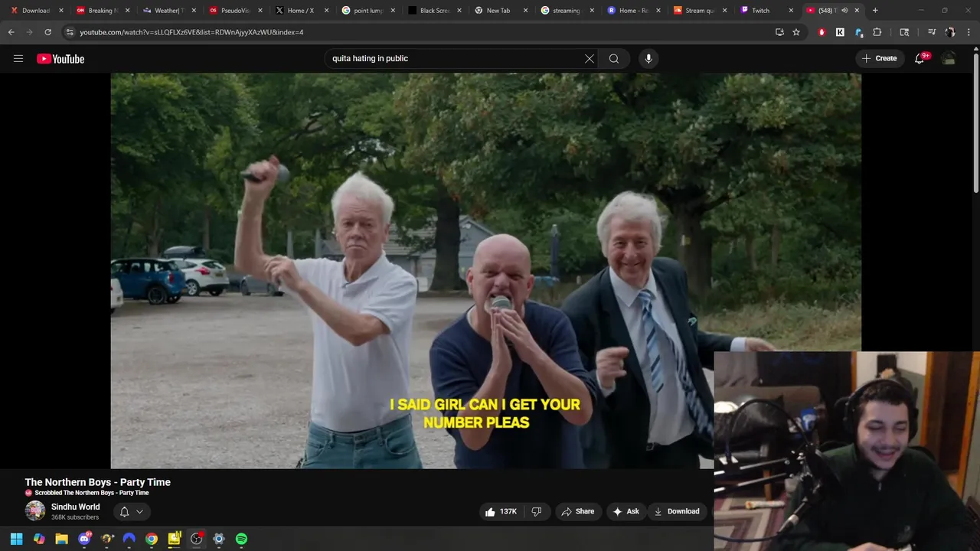
Task: Toggle the channel notification bell
Action: tap(124, 511)
